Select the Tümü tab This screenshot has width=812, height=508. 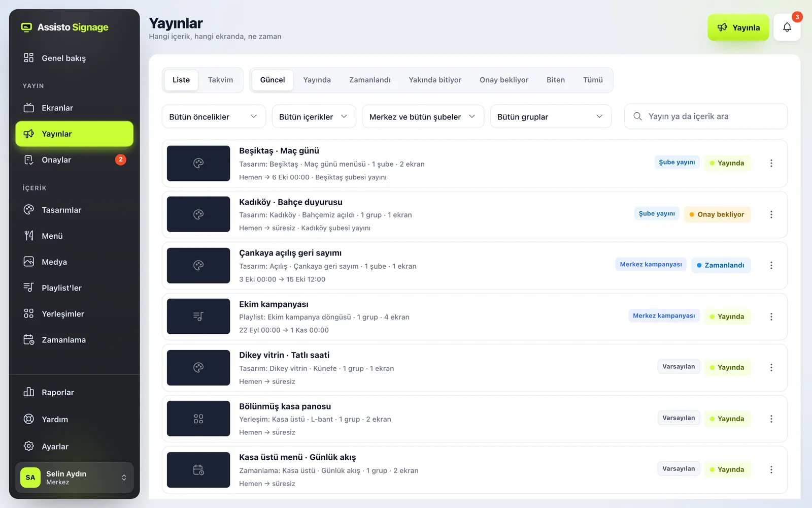(593, 80)
